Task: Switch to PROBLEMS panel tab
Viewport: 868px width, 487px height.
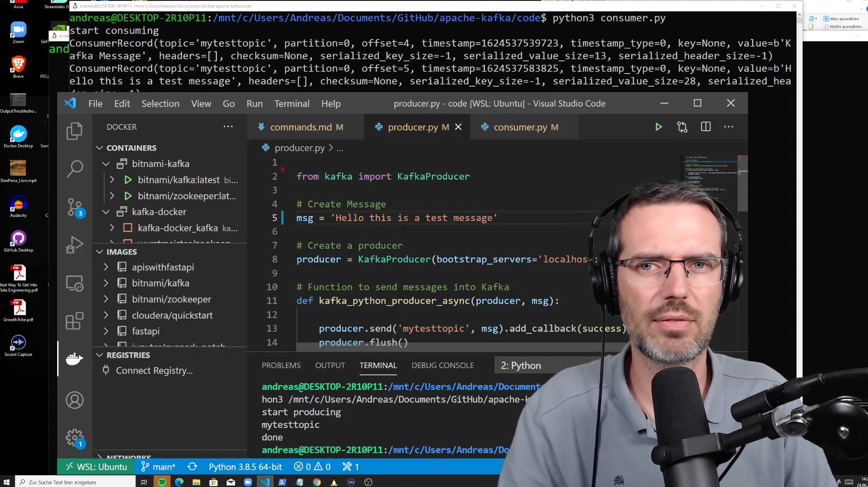Action: 281,365
